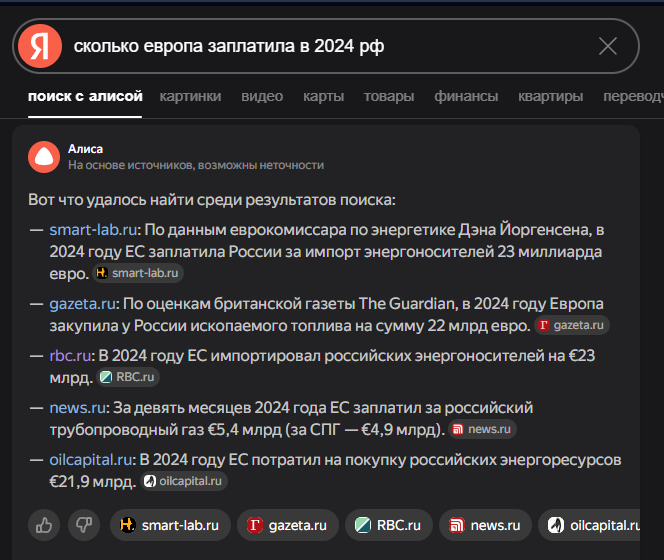Click oilcapital favicon in inline chip
This screenshot has width=664, height=560.
150,481
